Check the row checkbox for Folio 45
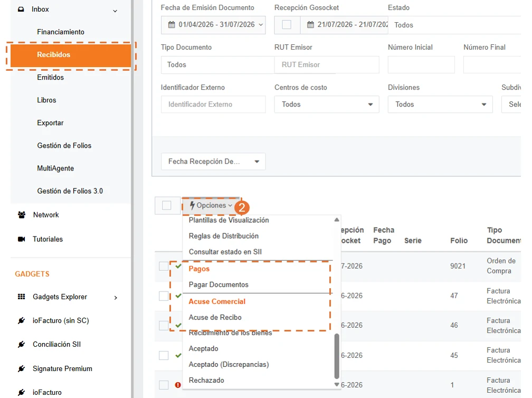This screenshot has width=532, height=398. (x=164, y=355)
